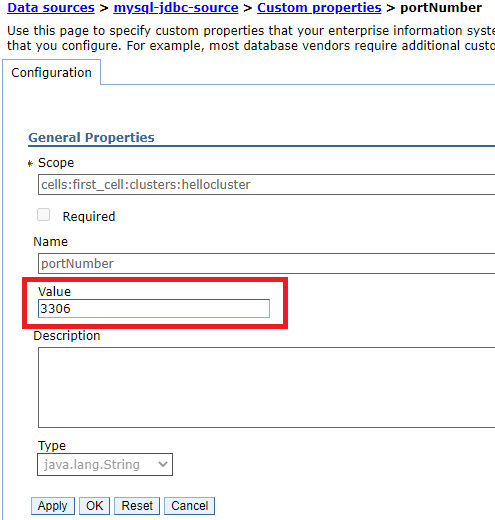The width and height of the screenshot is (495, 520).
Task: Open the Custom properties breadcrumb link
Action: [x=319, y=8]
